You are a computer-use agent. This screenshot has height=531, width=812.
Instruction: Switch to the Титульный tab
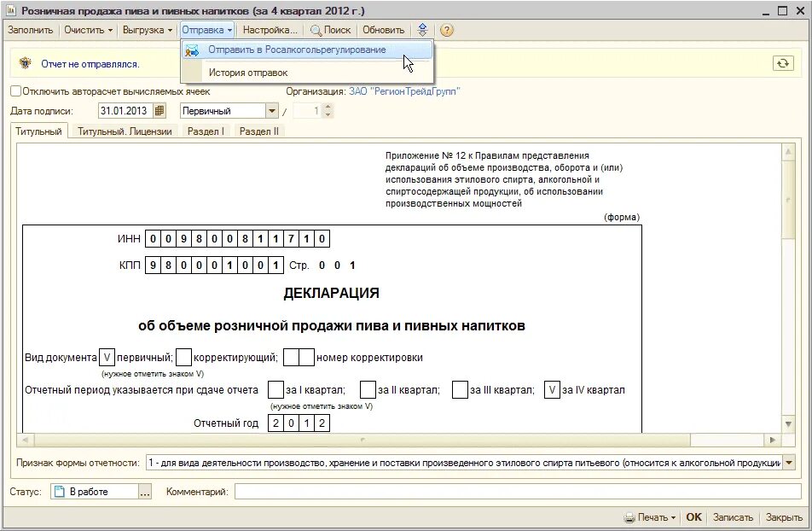(x=38, y=131)
